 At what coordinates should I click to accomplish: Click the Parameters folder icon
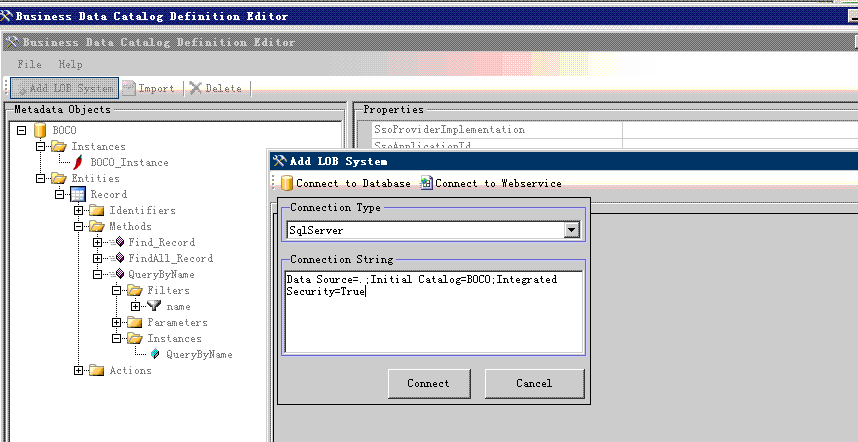pos(135,322)
